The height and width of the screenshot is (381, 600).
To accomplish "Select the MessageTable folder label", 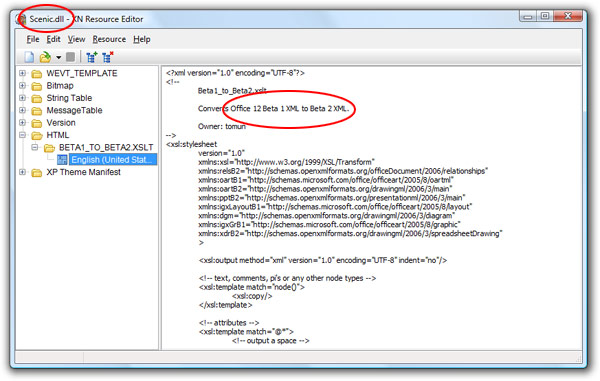I will click(x=75, y=111).
